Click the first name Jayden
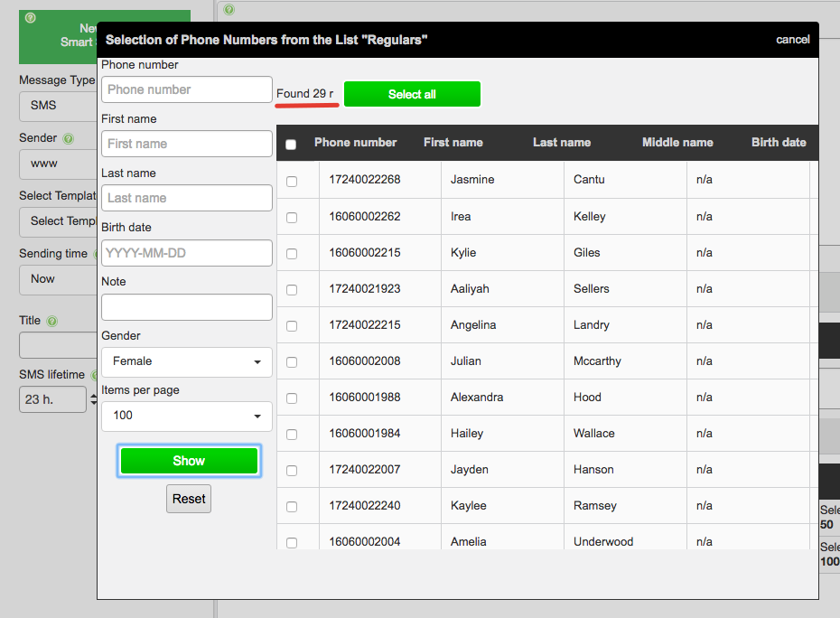The height and width of the screenshot is (618, 840). (x=470, y=470)
